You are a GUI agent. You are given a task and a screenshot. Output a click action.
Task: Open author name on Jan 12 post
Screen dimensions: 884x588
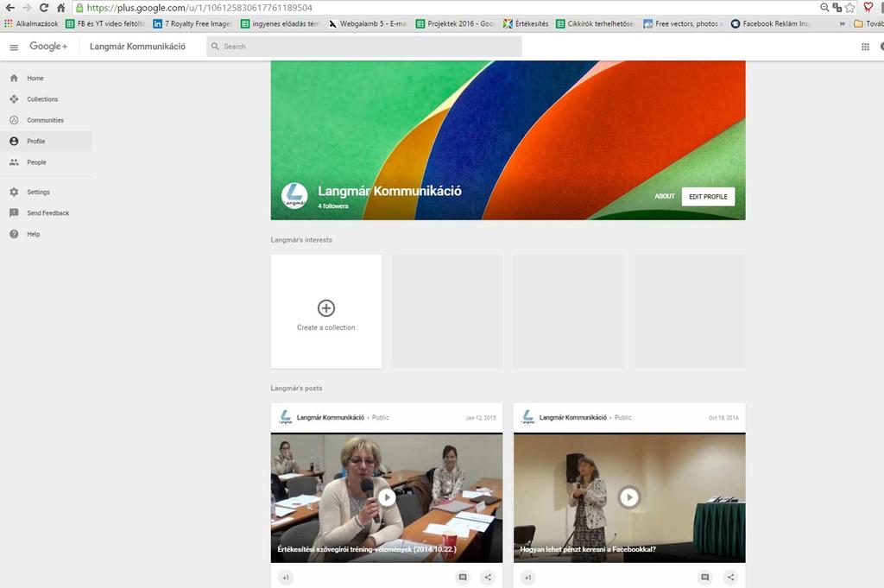click(331, 418)
